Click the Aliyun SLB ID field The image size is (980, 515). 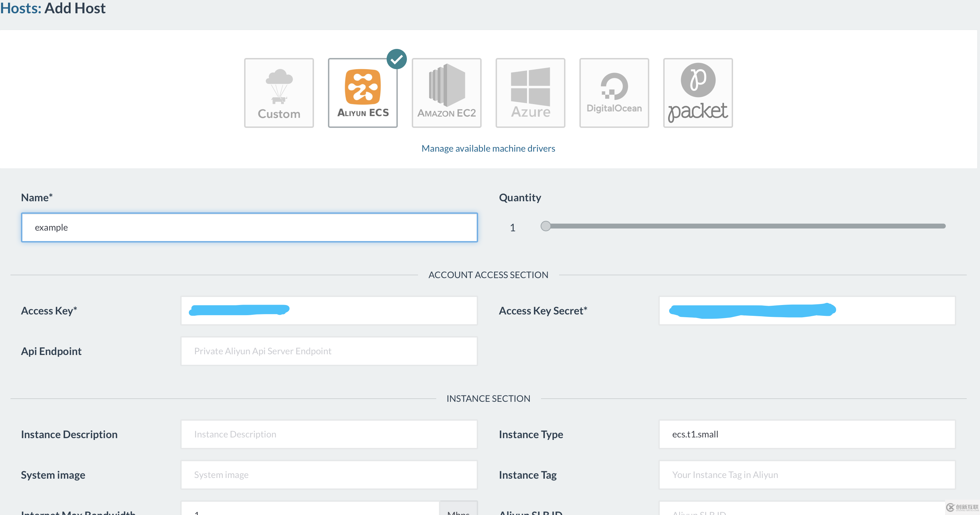(806, 510)
